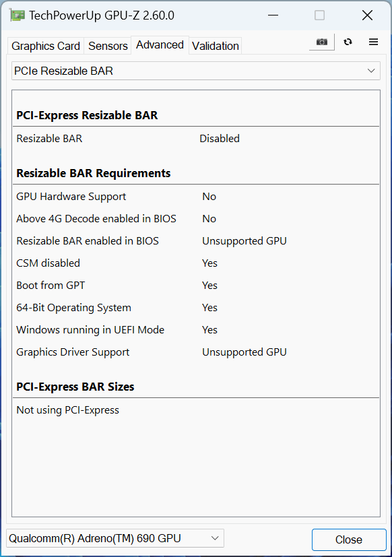Click the 'No' value for Above 4G Decode

pos(209,219)
